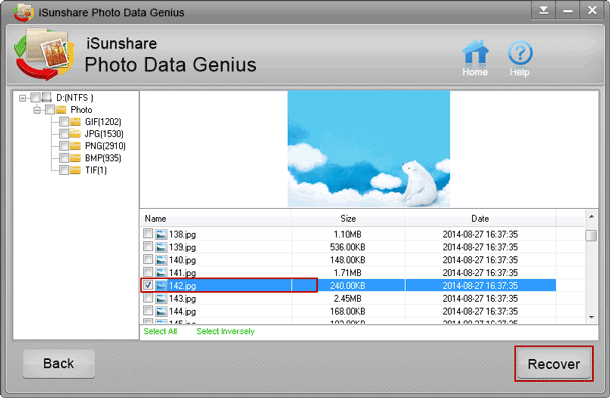The width and height of the screenshot is (610, 398).
Task: Select the 138.jpg file name
Action: (x=182, y=234)
